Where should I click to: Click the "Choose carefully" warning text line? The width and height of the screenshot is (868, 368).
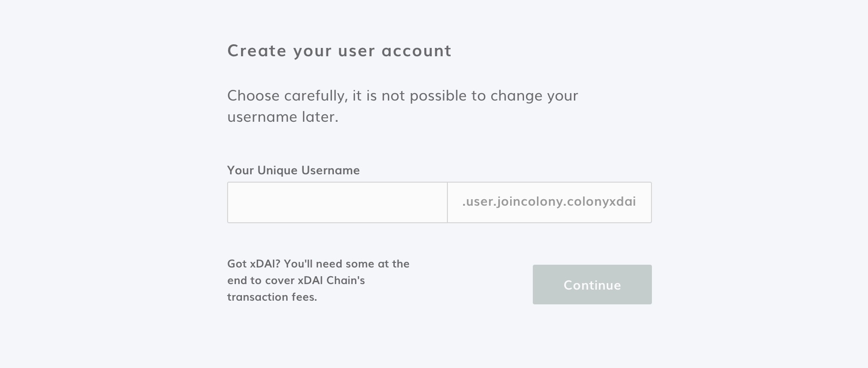pyautogui.click(x=402, y=95)
